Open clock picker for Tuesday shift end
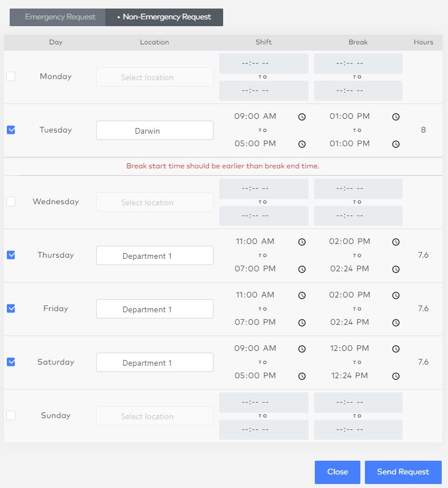Viewport: 448px width, 488px height. tap(302, 144)
